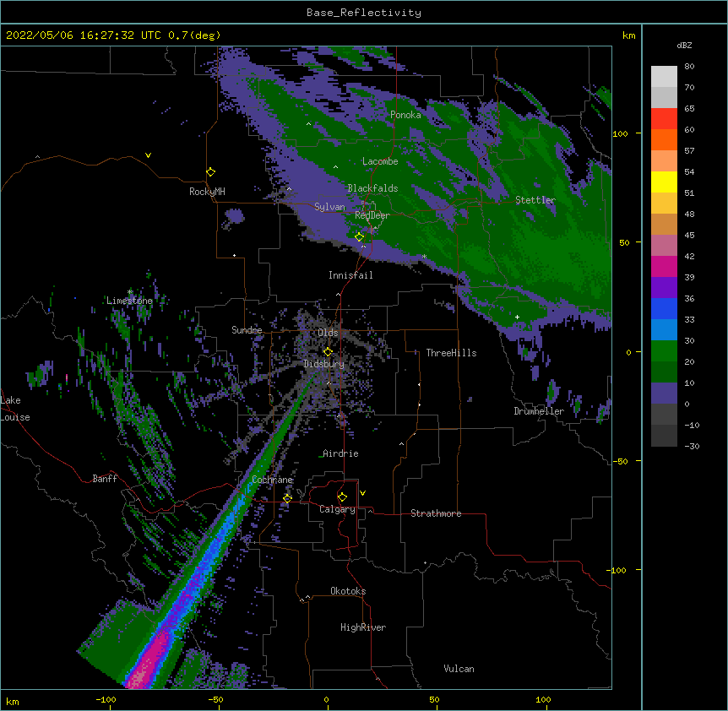Click the Strathmore city label
This screenshot has width=728, height=711.
pyautogui.click(x=436, y=513)
